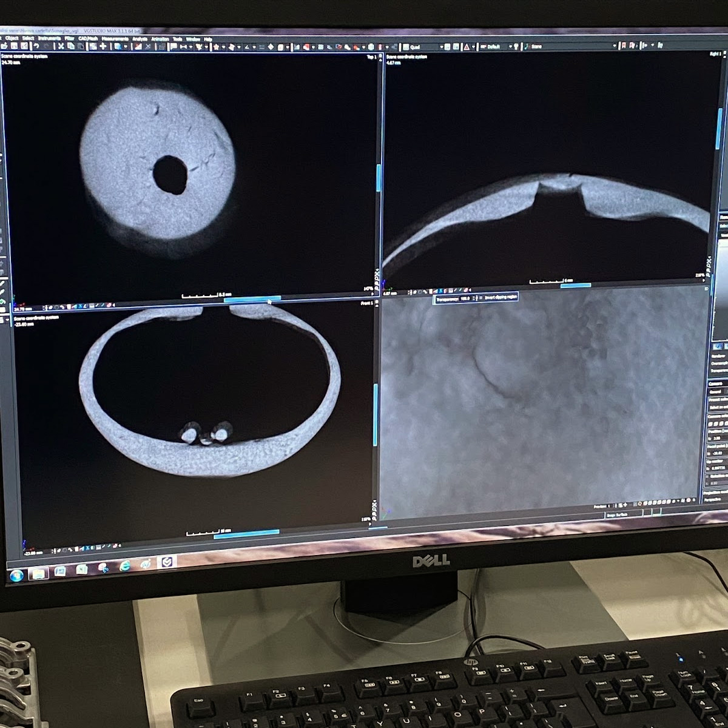728x728 pixels.
Task: Click the second red bookmark icon
Action: 632,45
